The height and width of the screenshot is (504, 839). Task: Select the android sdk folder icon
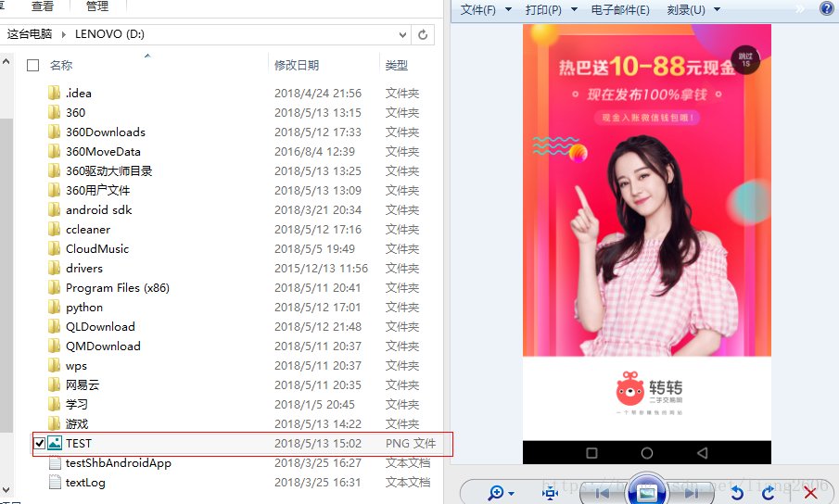coord(54,209)
